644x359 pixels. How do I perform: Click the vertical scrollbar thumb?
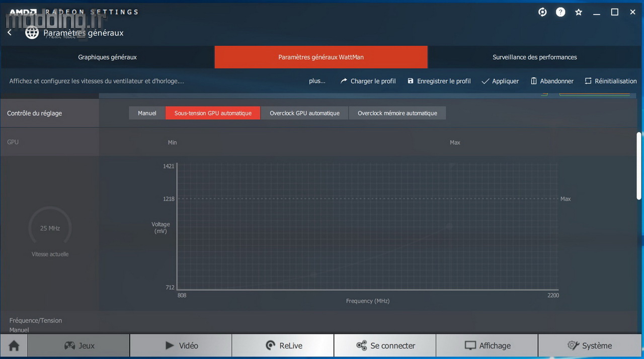pos(639,166)
